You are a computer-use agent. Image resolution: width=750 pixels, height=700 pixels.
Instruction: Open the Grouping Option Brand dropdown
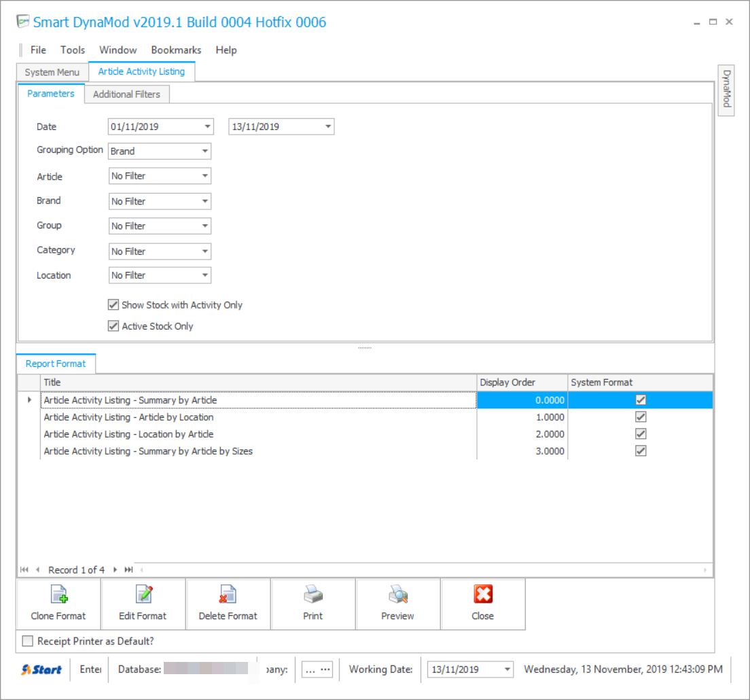(x=204, y=151)
